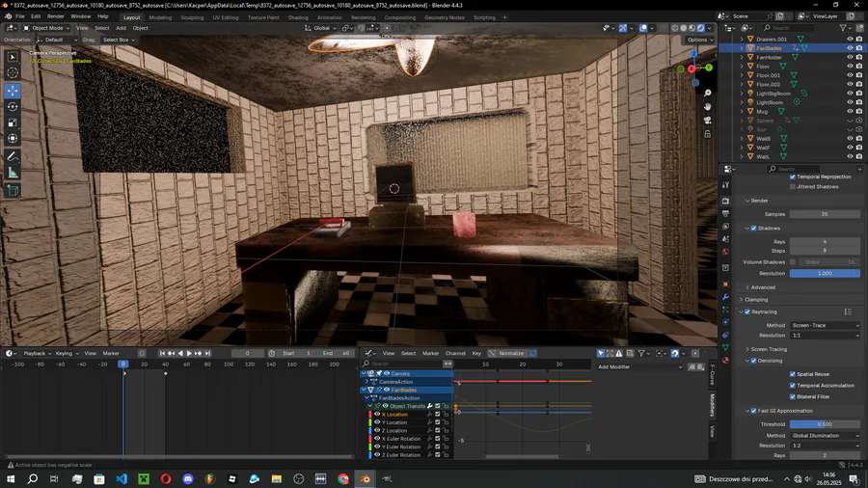Uncheck Spatial Reuse in Denoising
868x488 pixels.
point(792,374)
